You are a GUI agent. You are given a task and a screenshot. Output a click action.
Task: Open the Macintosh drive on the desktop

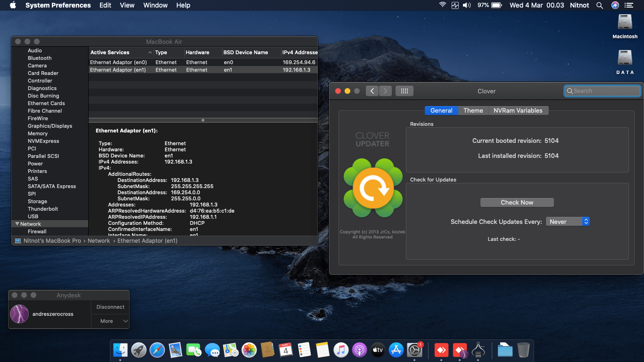(625, 26)
